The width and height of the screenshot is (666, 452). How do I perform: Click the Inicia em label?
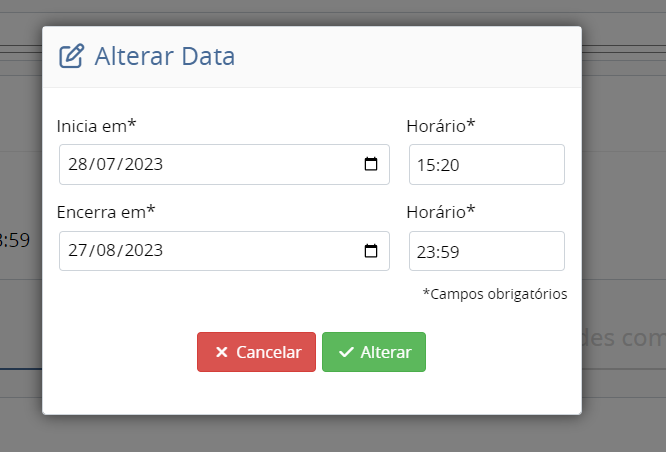coord(96,126)
